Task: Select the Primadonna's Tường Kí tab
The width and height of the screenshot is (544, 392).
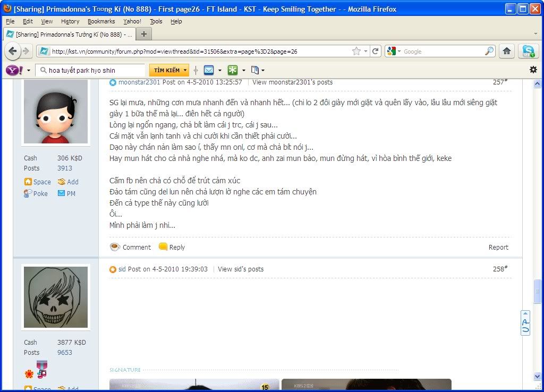Action: pyautogui.click(x=69, y=35)
